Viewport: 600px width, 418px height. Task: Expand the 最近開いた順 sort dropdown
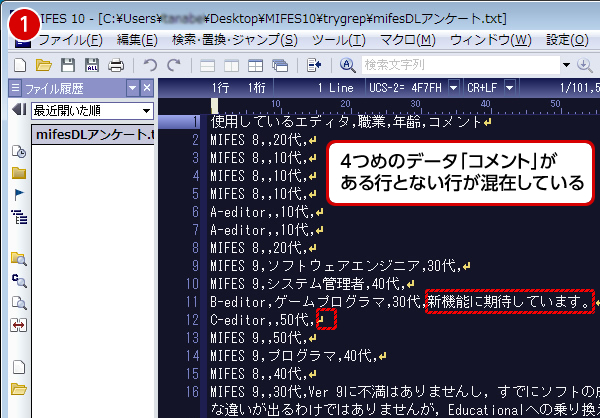click(145, 109)
